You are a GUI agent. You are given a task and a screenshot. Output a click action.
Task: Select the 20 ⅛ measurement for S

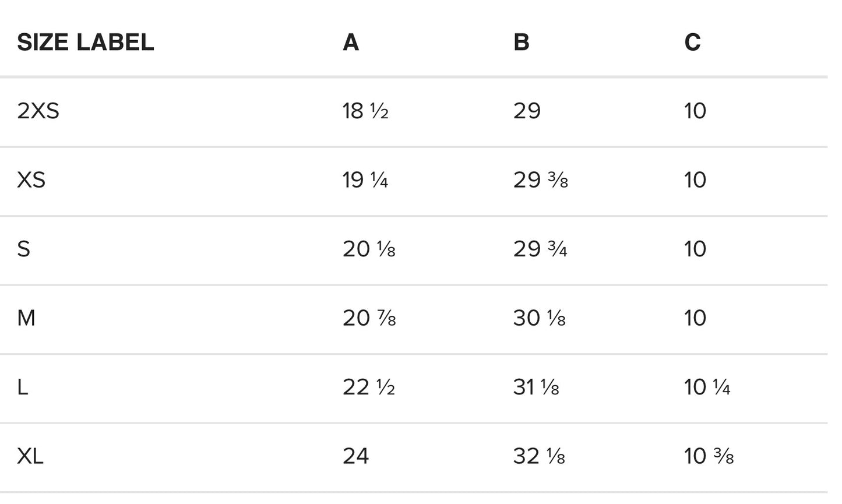point(369,249)
